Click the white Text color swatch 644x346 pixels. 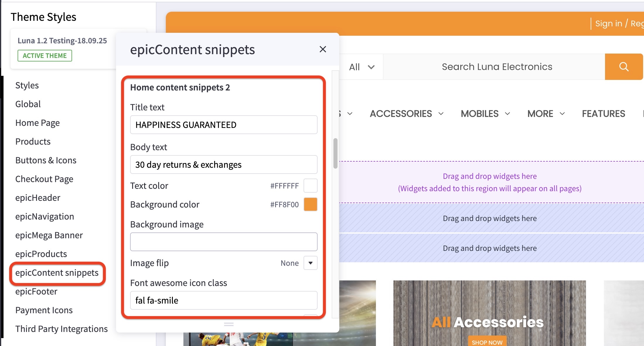pos(311,186)
